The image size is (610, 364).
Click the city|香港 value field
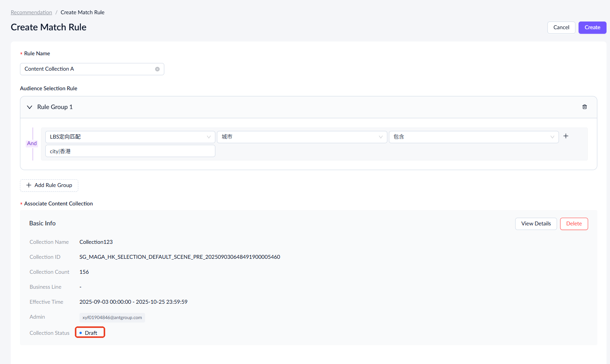130,151
